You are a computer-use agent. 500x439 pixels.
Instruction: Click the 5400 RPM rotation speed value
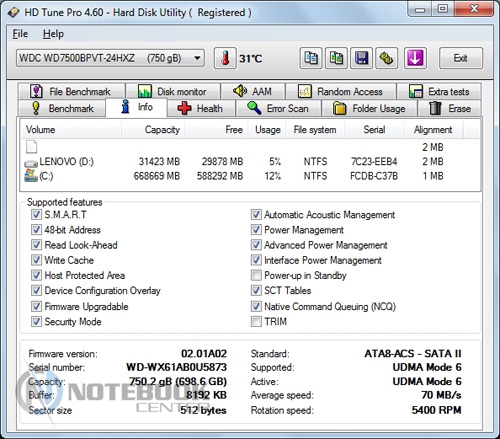[436, 410]
